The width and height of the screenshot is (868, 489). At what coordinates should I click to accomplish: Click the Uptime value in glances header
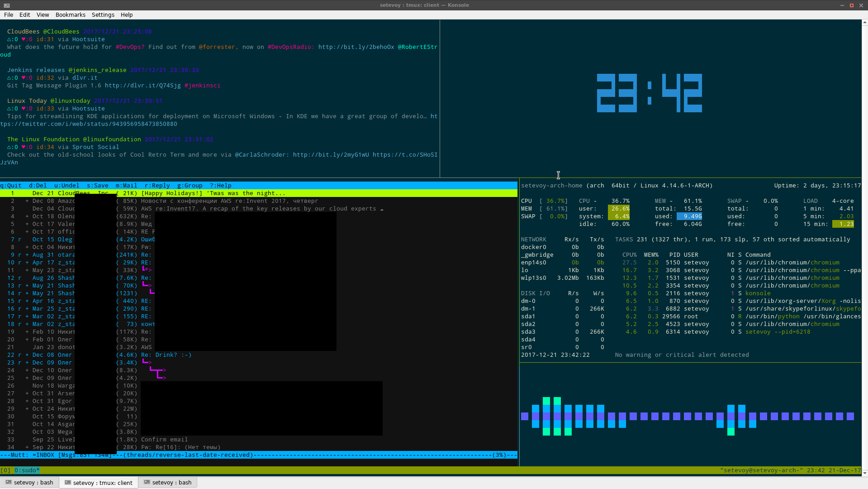[x=832, y=185]
